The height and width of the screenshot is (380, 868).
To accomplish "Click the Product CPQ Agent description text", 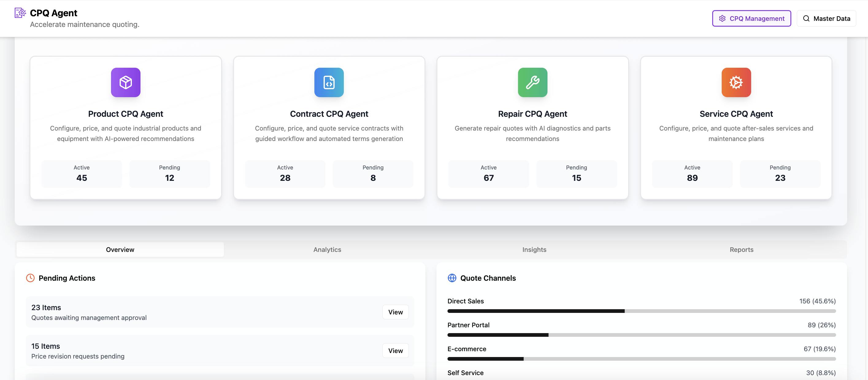I will (125, 133).
